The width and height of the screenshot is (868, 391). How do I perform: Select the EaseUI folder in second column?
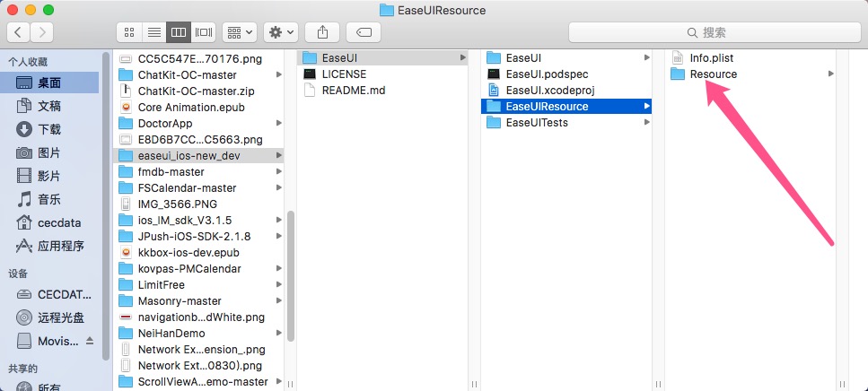click(382, 57)
